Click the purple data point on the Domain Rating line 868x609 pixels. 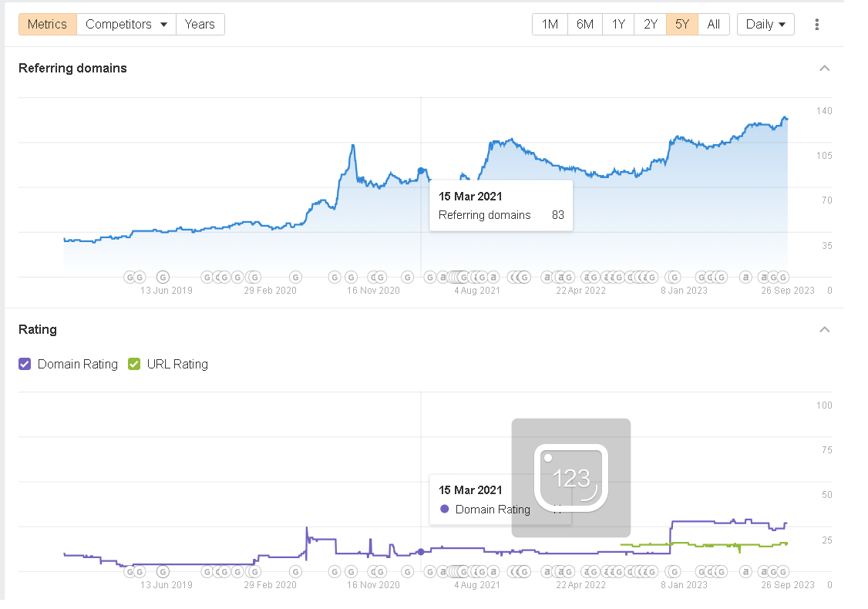(x=421, y=551)
